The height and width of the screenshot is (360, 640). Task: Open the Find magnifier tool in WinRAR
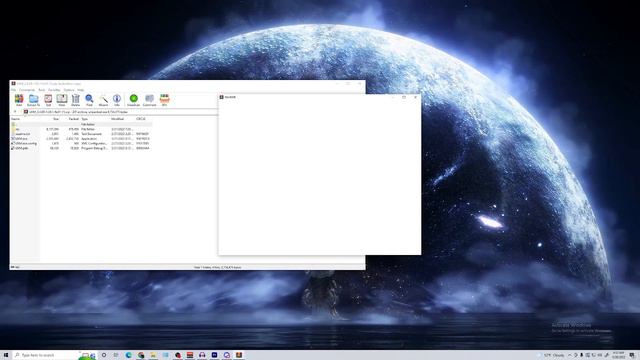pos(89,100)
